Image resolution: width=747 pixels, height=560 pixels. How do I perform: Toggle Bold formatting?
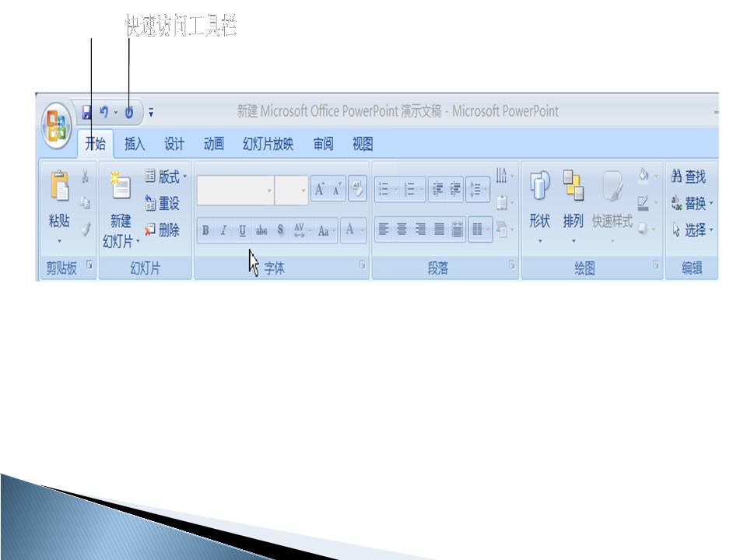205,230
